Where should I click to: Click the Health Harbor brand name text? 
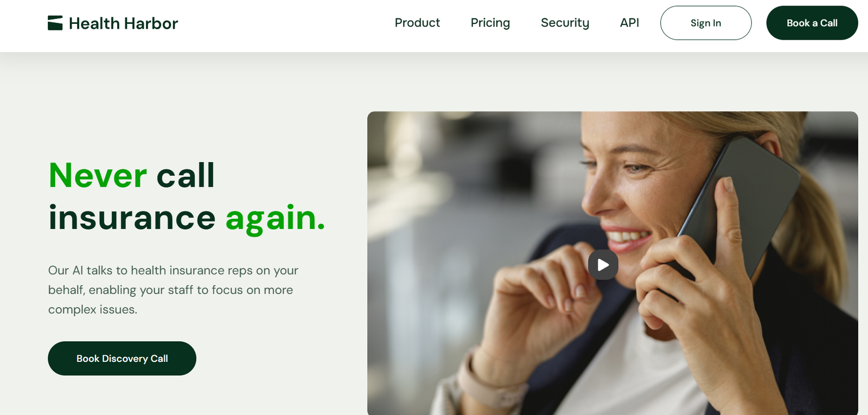123,23
